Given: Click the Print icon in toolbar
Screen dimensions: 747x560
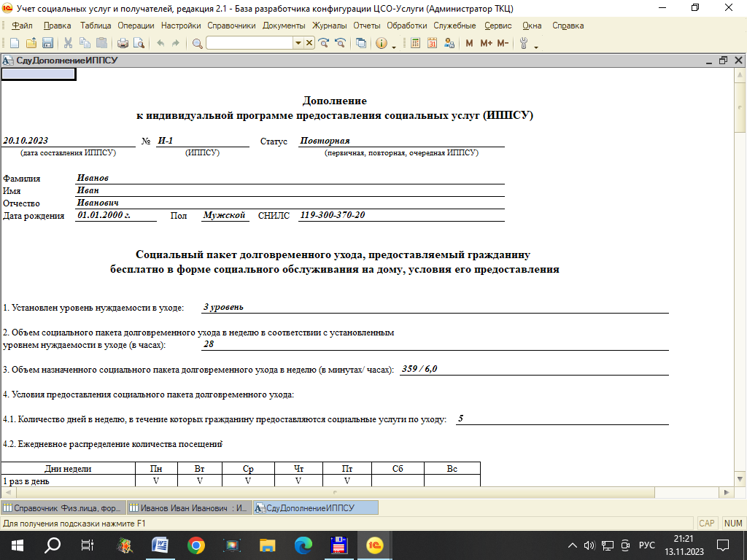Looking at the screenshot, I should tap(123, 44).
